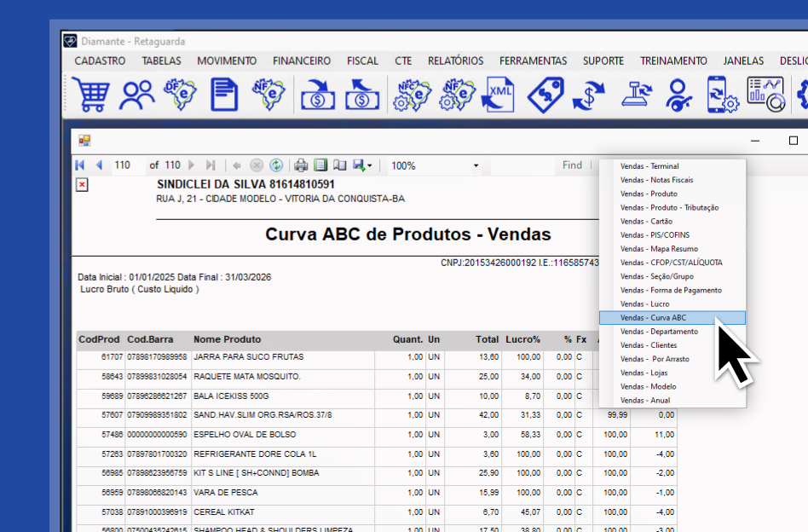808x532 pixels.
Task: Choose Vendas - Lucro from list
Action: (644, 304)
